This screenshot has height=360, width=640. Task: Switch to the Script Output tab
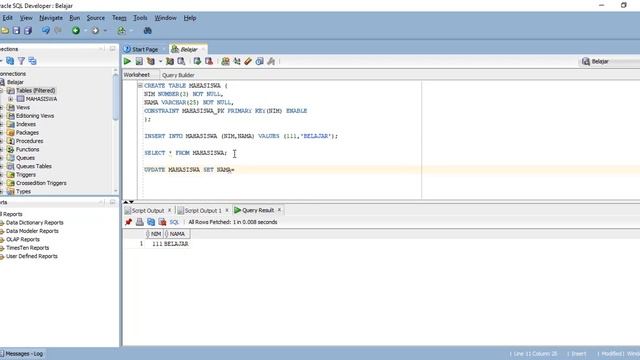coord(147,211)
